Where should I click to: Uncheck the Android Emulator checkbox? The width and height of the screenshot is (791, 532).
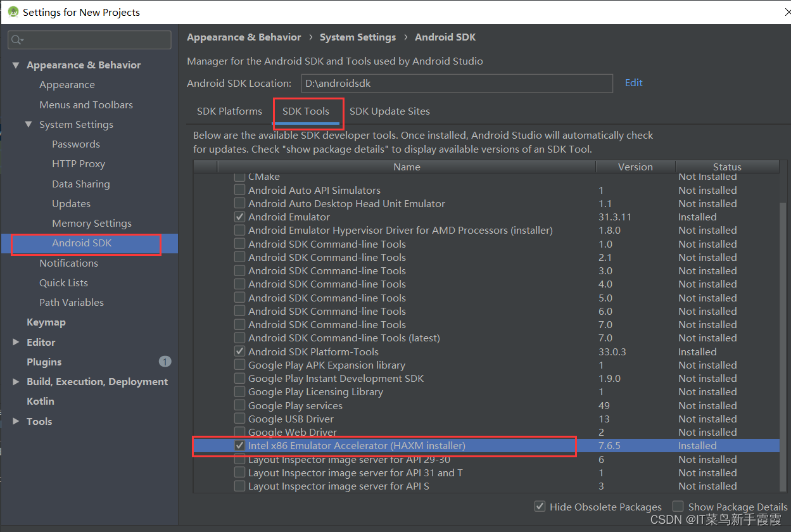[x=239, y=217]
